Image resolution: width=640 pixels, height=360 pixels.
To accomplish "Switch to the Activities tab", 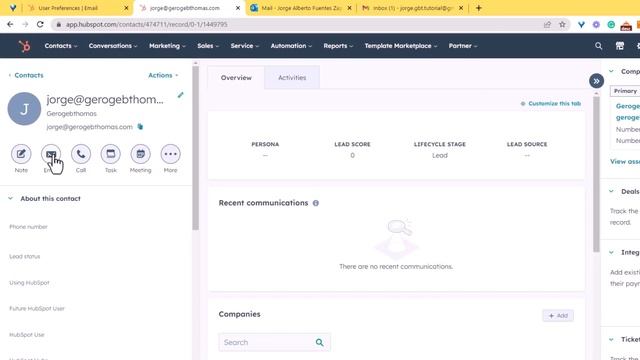I will [292, 78].
